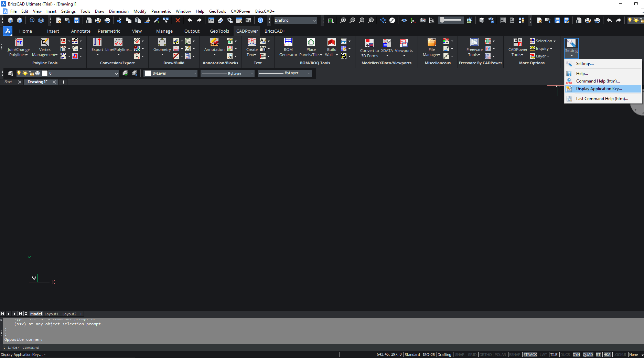Click the ISO-25 dimension style field
The height and width of the screenshot is (358, 644).
(429, 355)
